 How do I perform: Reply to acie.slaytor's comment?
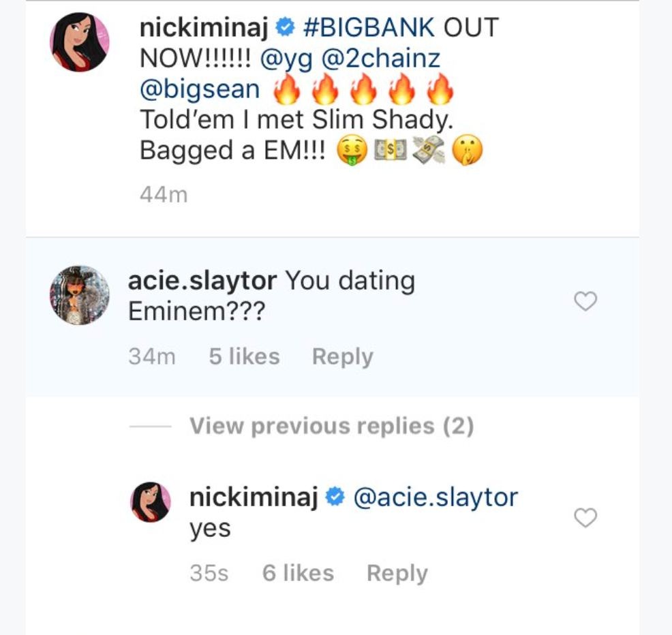pyautogui.click(x=342, y=357)
